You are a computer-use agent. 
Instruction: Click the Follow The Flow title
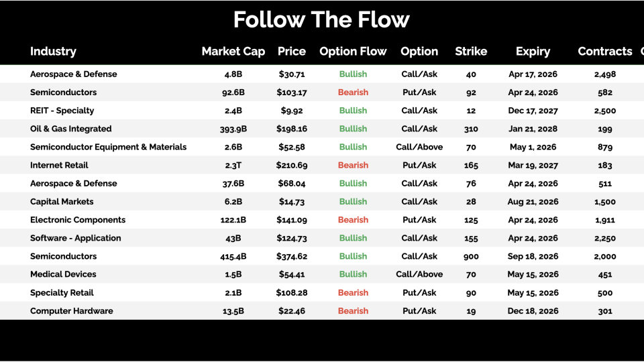(321, 19)
